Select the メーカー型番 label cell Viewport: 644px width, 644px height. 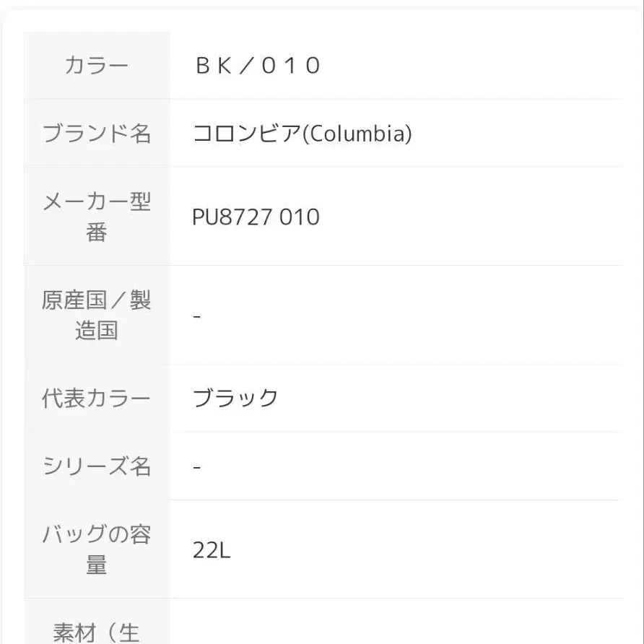(97, 216)
